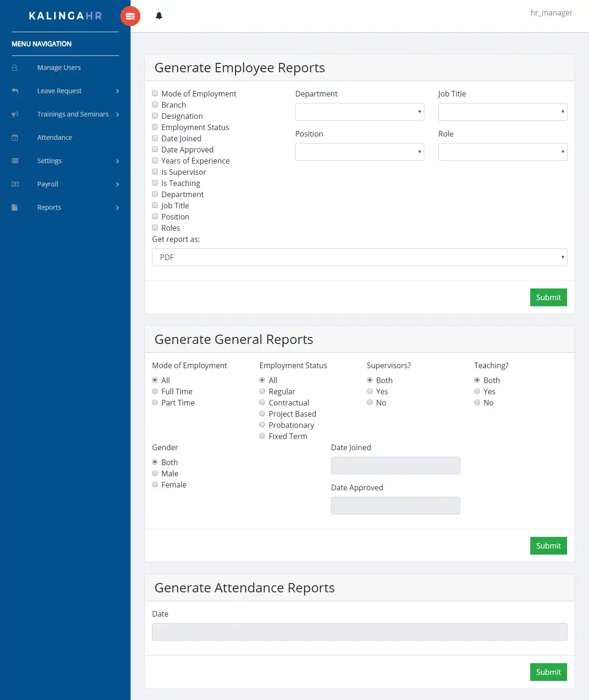Open notifications bell icon
The width and height of the screenshot is (589, 700).
point(159,16)
